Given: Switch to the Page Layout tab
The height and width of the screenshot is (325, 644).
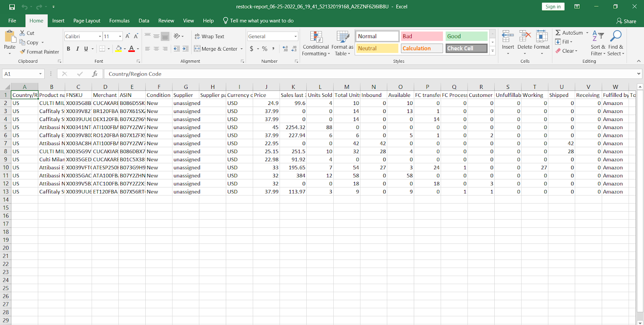Looking at the screenshot, I should tap(87, 21).
